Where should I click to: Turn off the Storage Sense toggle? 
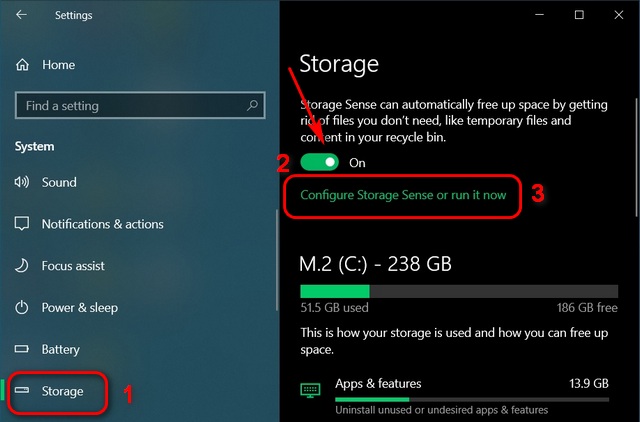pos(320,162)
